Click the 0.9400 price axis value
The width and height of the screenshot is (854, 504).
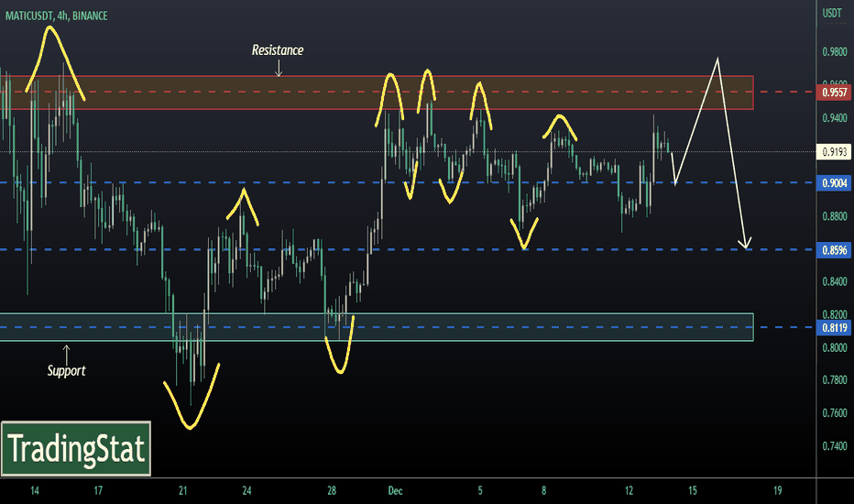click(x=835, y=117)
